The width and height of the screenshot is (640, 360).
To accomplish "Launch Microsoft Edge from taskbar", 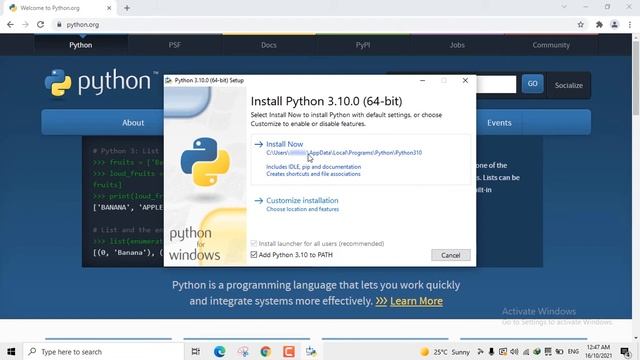I will point(220,351).
